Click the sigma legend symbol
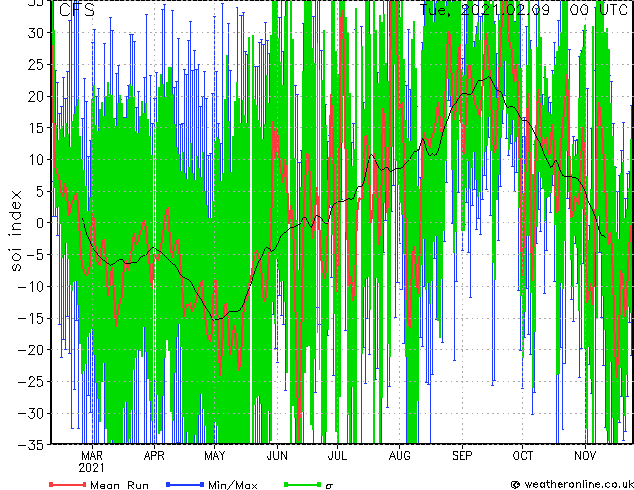The width and height of the screenshot is (634, 490). click(329, 486)
